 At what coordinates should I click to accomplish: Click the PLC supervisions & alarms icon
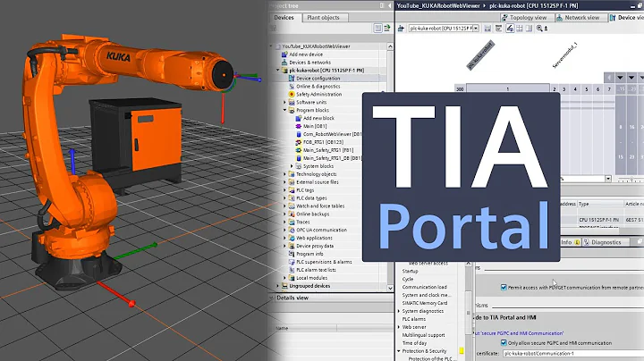pyautogui.click(x=292, y=262)
